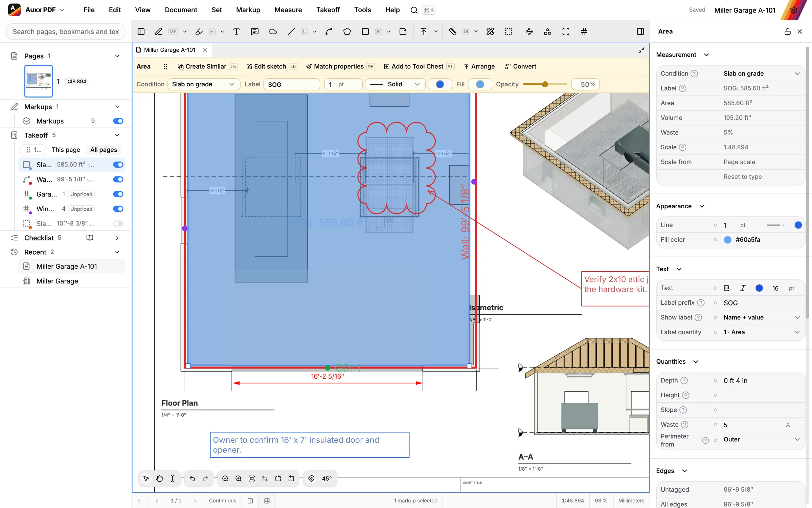Open the Checklist book icon
This screenshot has width=812, height=508.
point(90,238)
